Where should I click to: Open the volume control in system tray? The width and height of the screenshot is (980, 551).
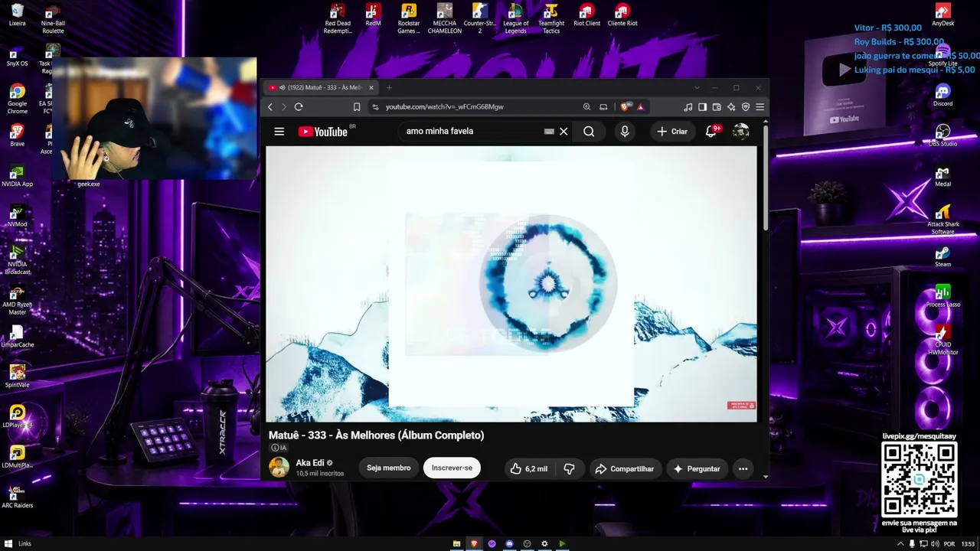(x=935, y=543)
